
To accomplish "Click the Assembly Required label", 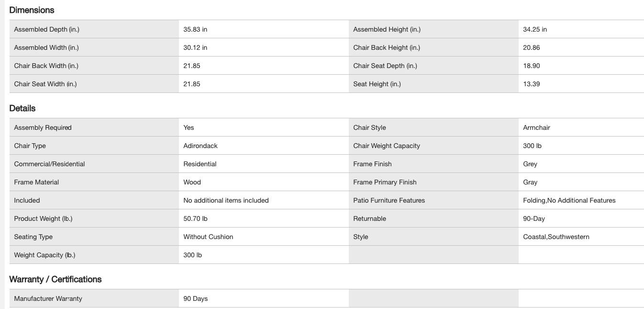I will point(43,127).
